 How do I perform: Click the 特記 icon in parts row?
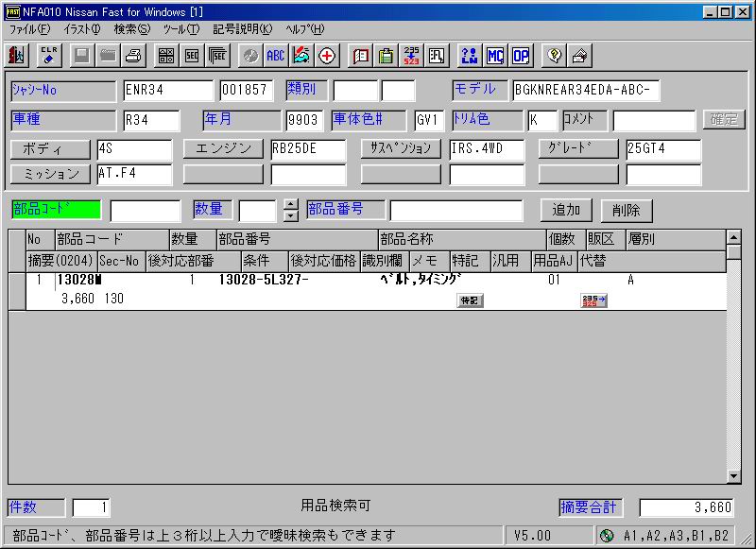click(x=469, y=300)
